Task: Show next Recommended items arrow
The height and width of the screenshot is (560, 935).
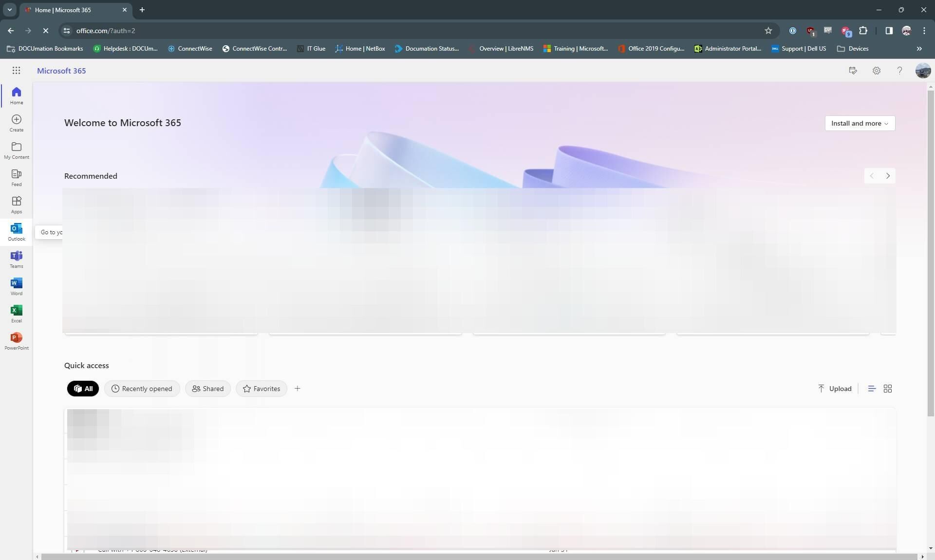Action: click(x=887, y=176)
